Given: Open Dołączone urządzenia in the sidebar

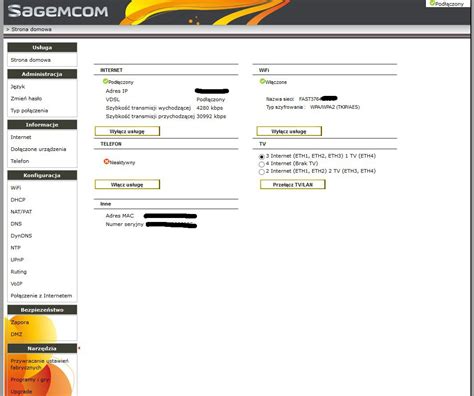Looking at the screenshot, I should click(x=38, y=149).
